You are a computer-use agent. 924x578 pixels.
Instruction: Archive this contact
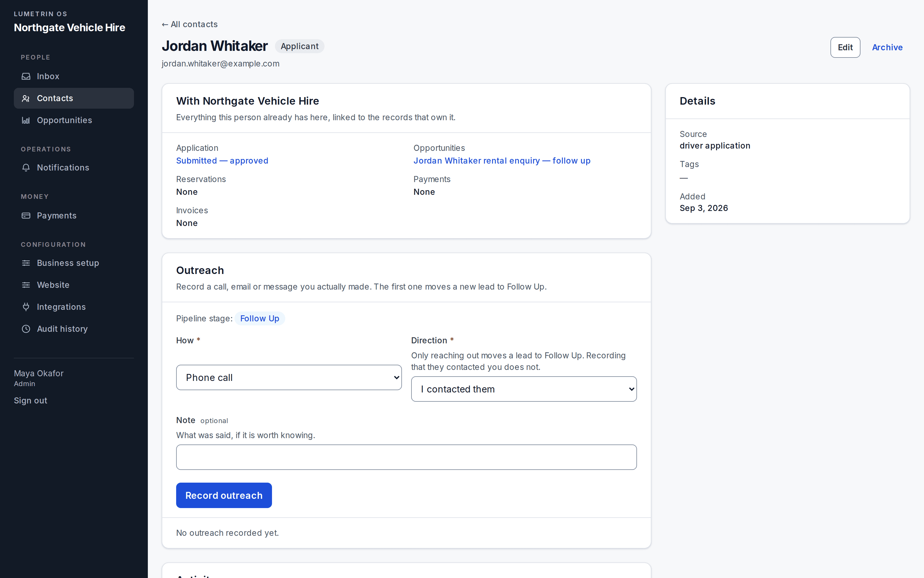pyautogui.click(x=887, y=47)
